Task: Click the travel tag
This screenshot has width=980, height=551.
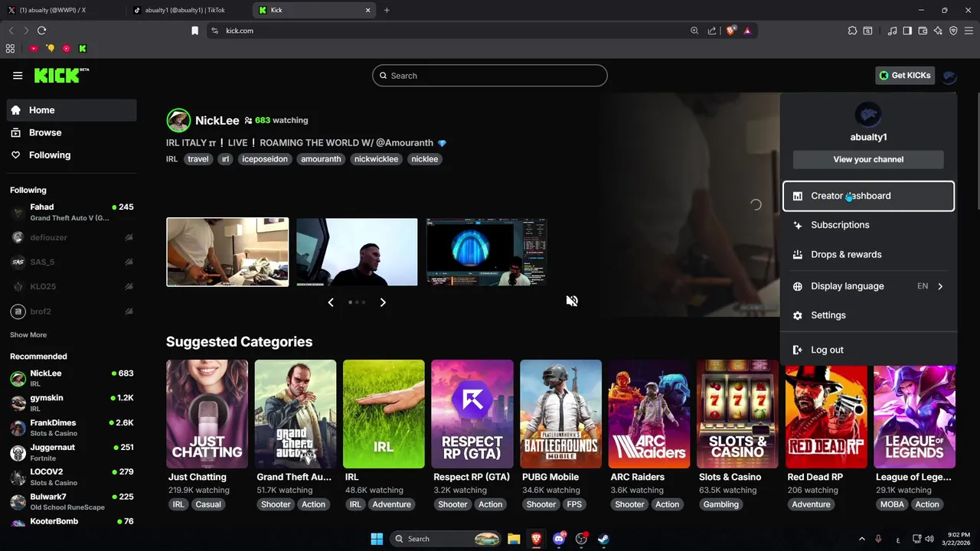Action: (198, 159)
